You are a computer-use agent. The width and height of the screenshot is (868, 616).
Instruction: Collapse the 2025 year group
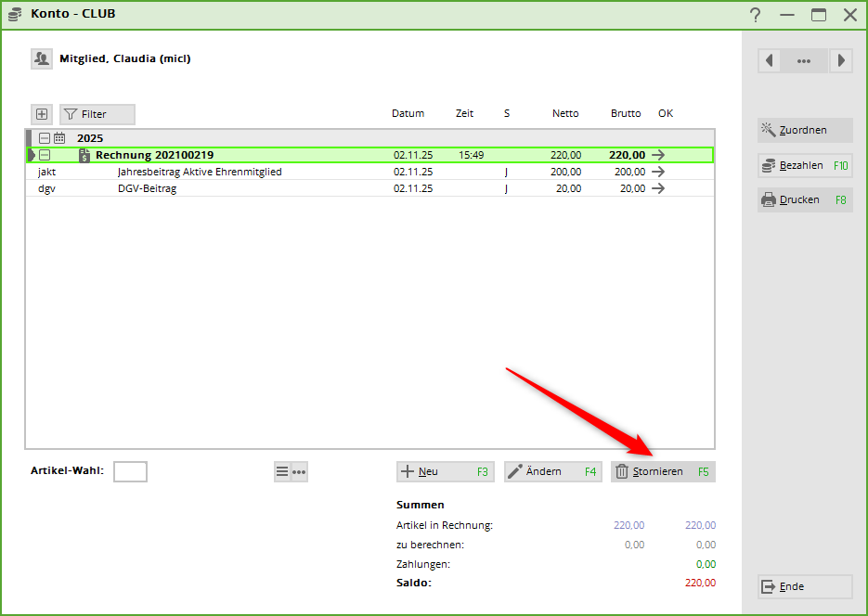pos(45,138)
